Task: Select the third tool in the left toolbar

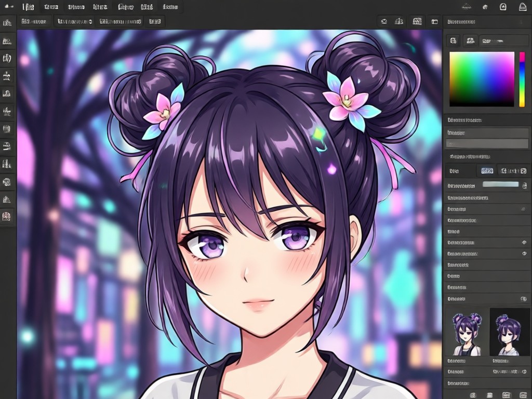Action: [x=7, y=58]
